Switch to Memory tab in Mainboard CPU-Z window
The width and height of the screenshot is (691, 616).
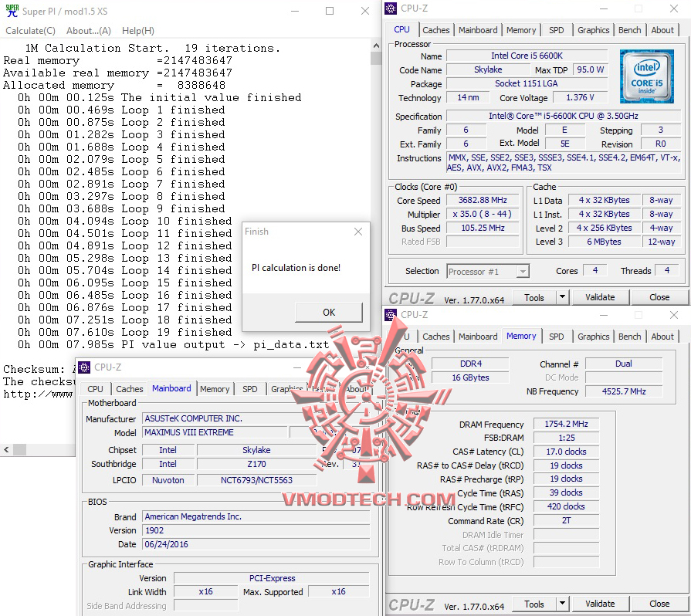[x=215, y=389]
